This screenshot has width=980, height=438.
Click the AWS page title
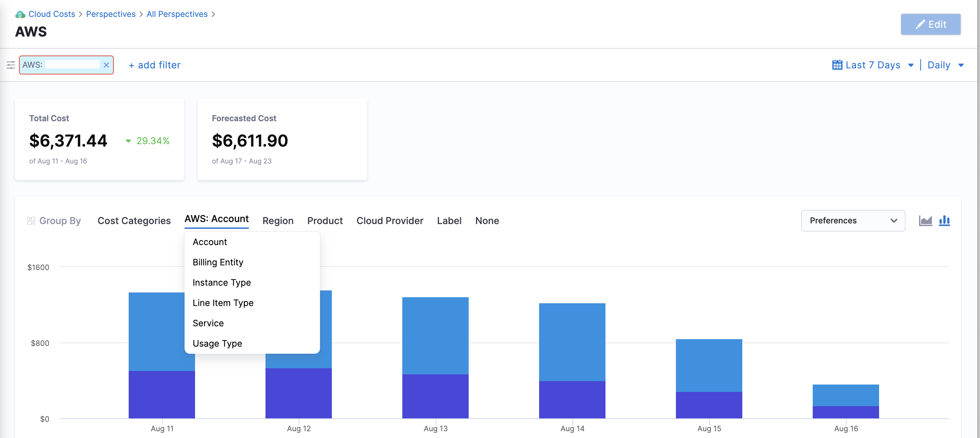pos(31,31)
